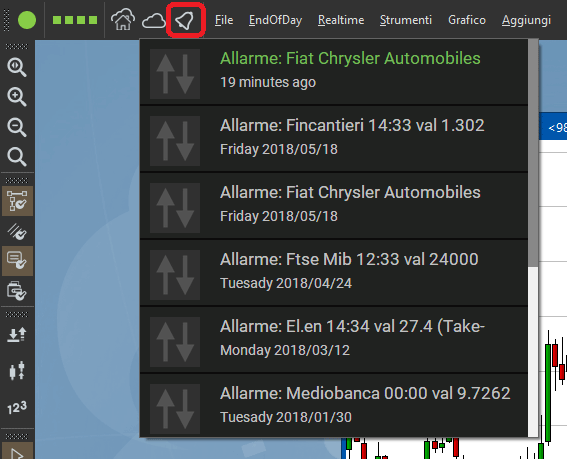
Task: Open the Fincantieri 14:33 val 1.302 alarm
Action: 334,139
